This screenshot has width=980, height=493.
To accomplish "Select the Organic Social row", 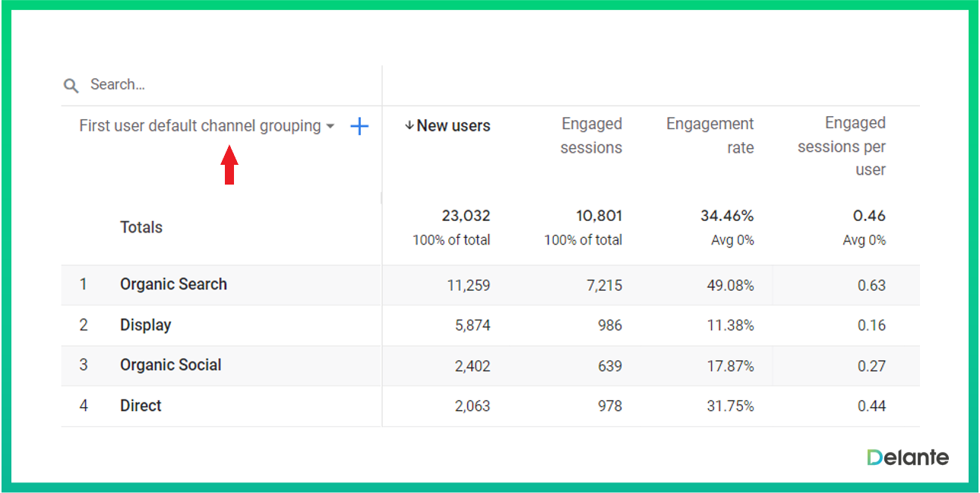I will 170,365.
